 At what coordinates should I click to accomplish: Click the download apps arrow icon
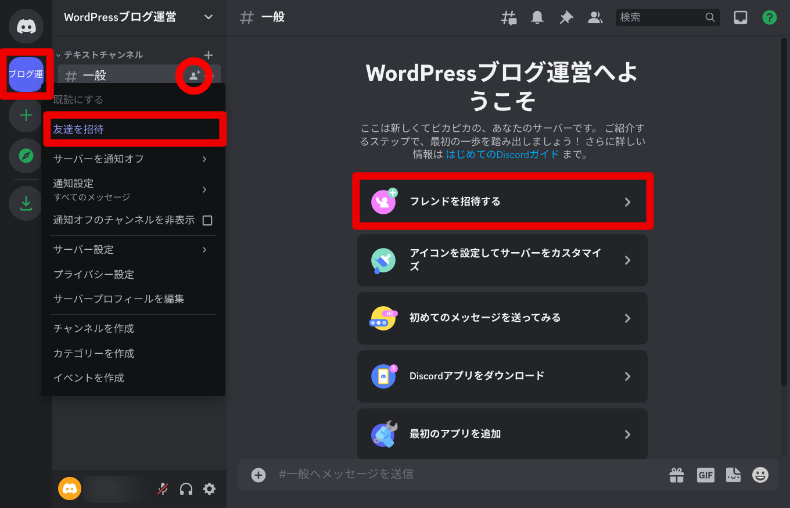click(26, 204)
